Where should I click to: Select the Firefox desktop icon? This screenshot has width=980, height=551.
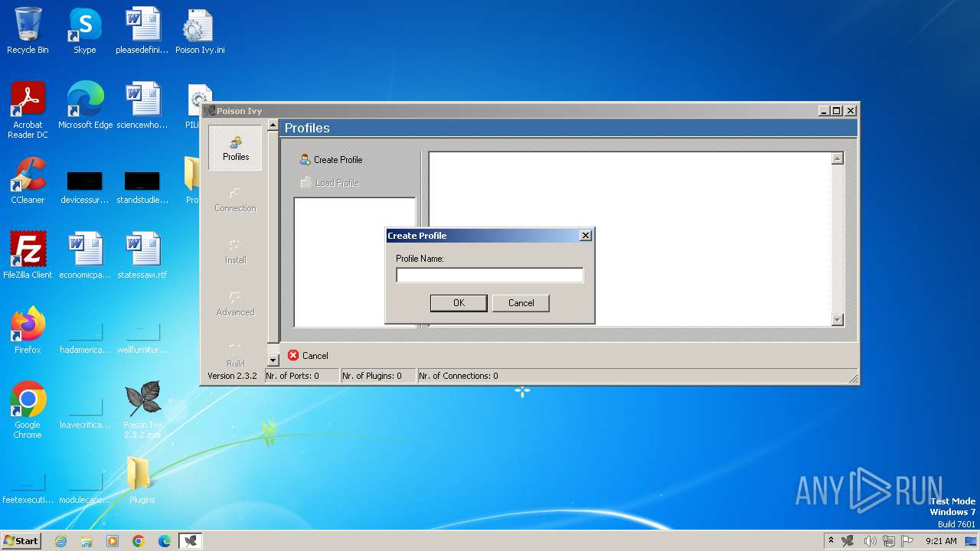tap(28, 331)
